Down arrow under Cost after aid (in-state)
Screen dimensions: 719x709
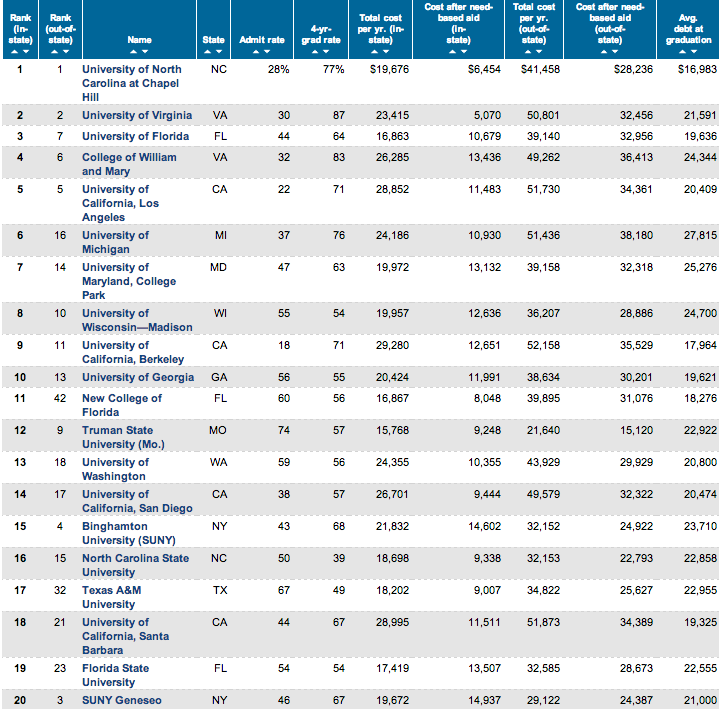pyautogui.click(x=464, y=52)
